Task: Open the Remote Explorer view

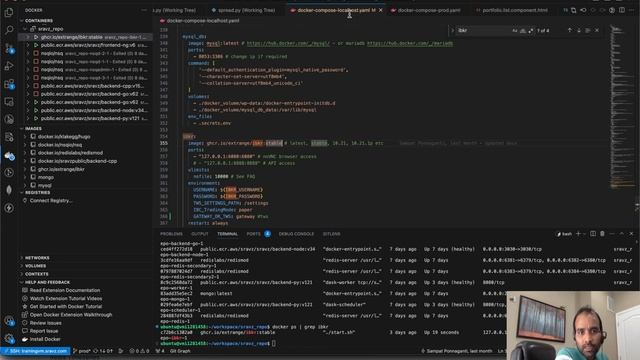Action: coord(9,102)
